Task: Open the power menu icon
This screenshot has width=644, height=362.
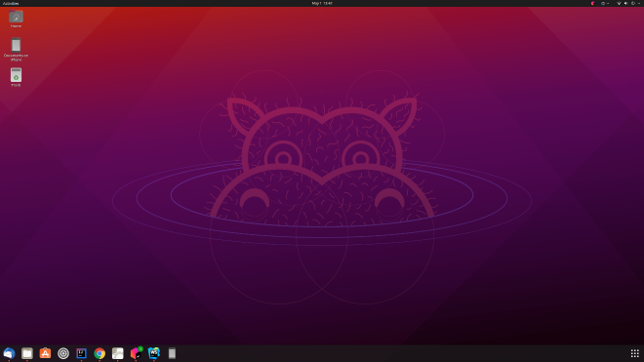Action: pyautogui.click(x=633, y=3)
